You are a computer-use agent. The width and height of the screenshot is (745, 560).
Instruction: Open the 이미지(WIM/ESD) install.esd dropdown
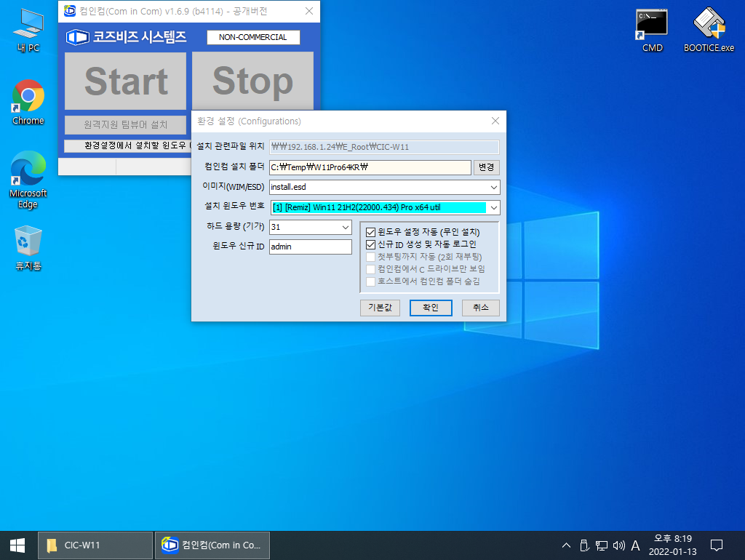click(384, 187)
